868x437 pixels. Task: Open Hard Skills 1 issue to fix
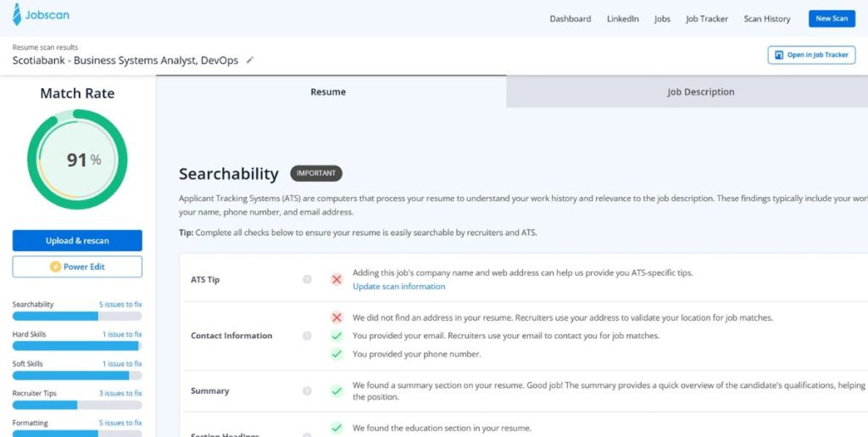[122, 334]
